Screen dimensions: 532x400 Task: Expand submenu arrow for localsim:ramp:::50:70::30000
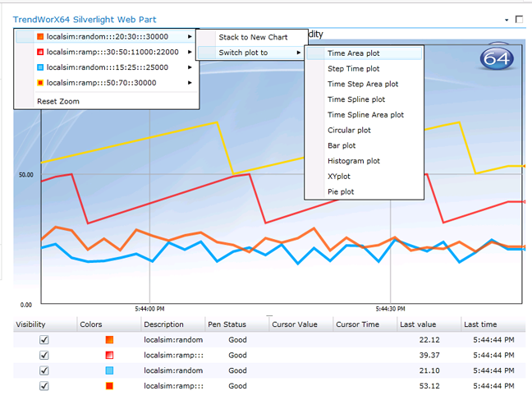coord(190,82)
